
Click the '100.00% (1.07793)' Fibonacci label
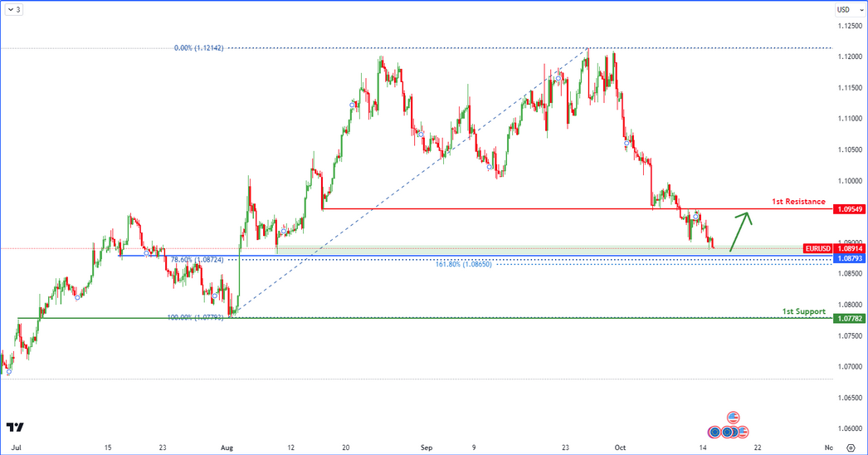pos(195,317)
